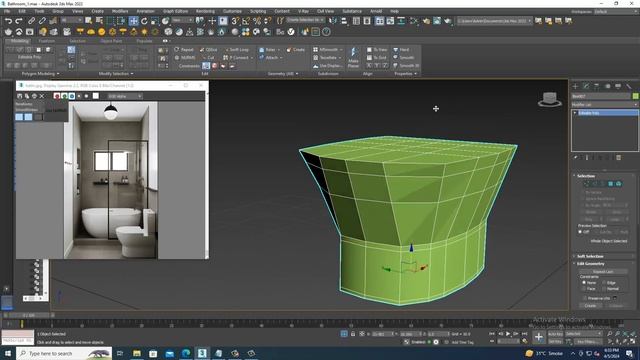Open the Modifiers menu

[x=120, y=11]
